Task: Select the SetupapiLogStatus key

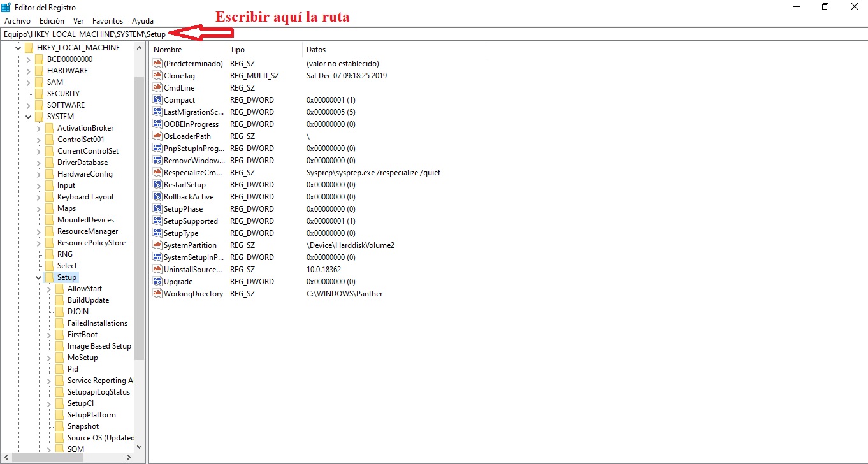Action: click(99, 392)
